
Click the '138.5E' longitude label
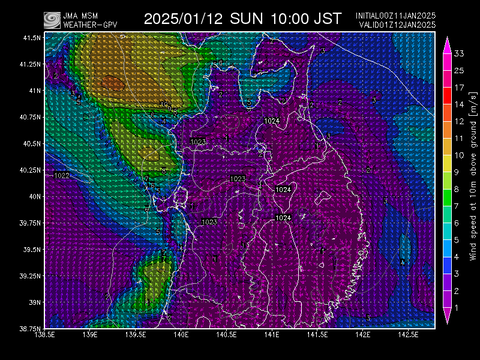[45, 334]
